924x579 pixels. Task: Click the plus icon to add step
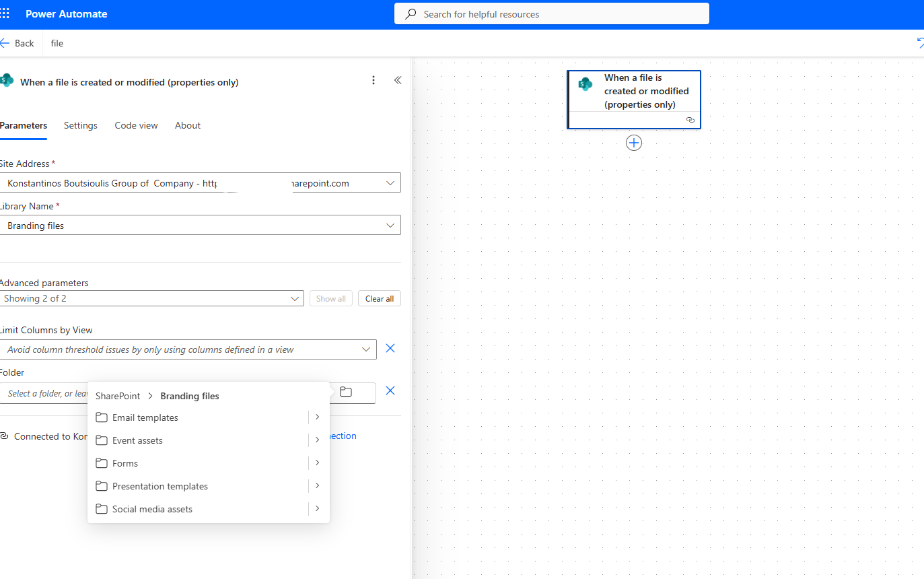(x=633, y=143)
